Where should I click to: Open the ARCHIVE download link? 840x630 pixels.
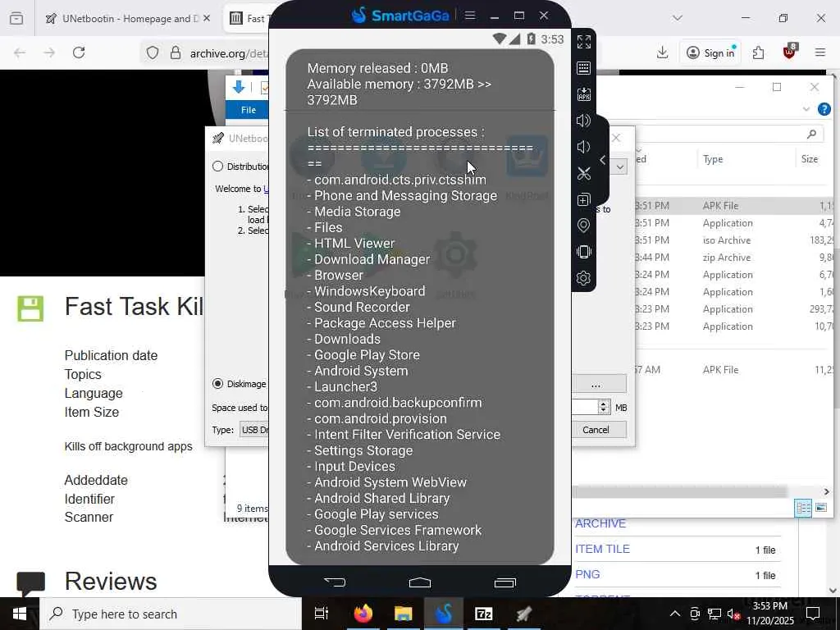[600, 524]
